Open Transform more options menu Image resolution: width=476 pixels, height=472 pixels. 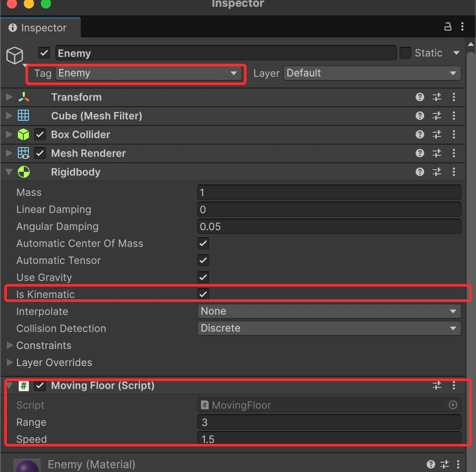pyautogui.click(x=453, y=97)
